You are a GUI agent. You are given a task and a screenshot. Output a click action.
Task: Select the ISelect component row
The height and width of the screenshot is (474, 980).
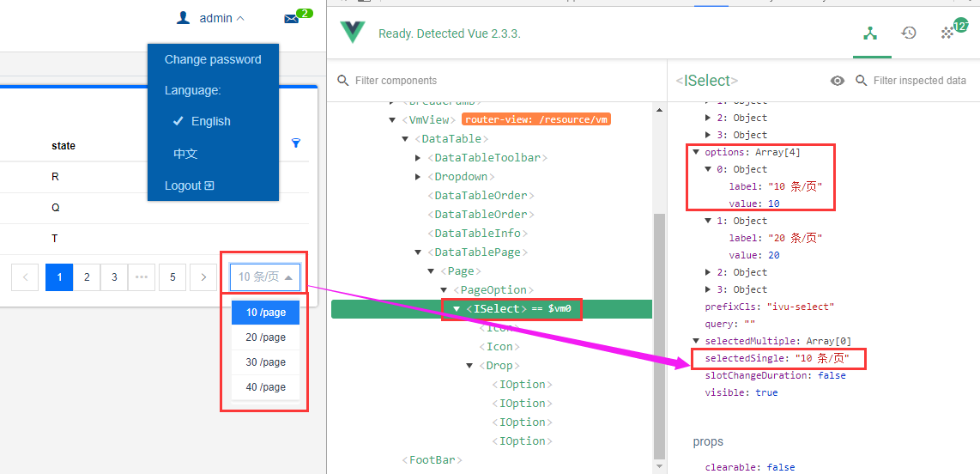(x=492, y=309)
